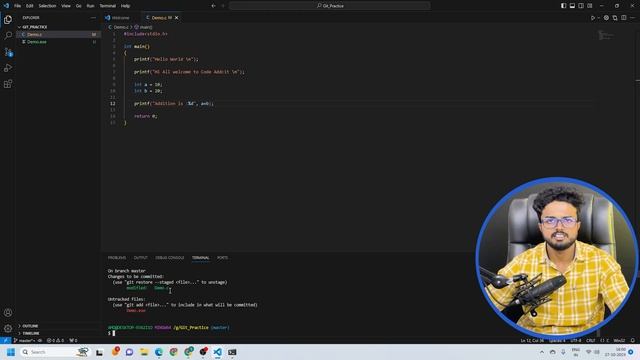Screen dimensions: 640x360
Task: Click the editor settings gear icon
Action: (606, 18)
